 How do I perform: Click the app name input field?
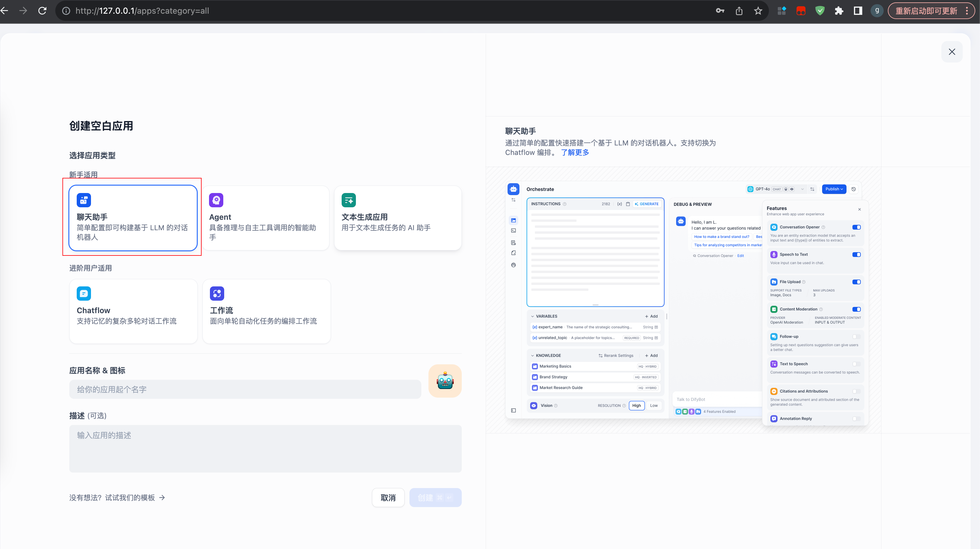tap(245, 389)
